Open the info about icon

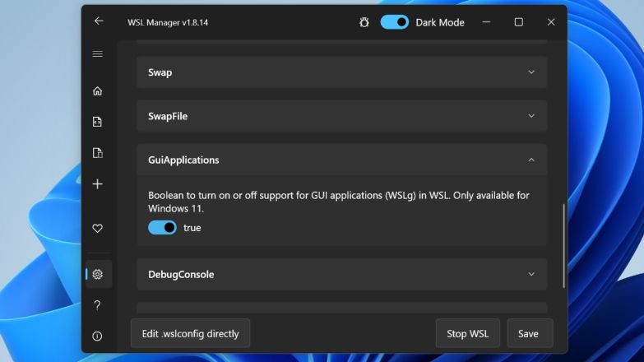(97, 336)
